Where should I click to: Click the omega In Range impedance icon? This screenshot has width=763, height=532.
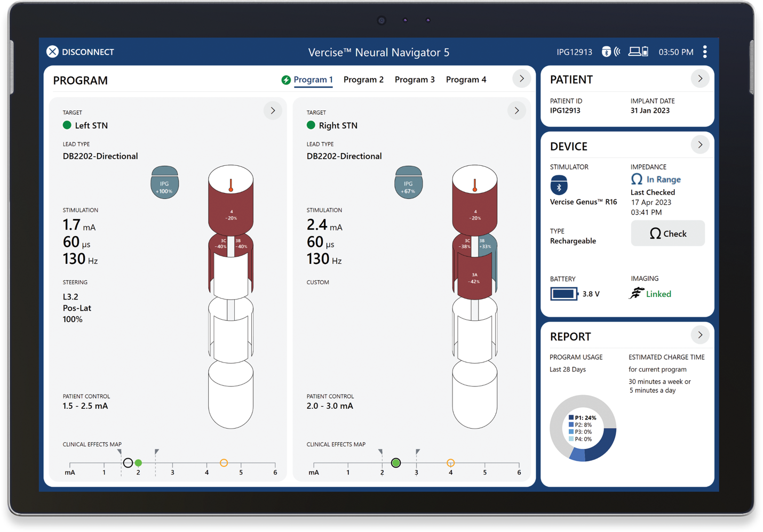pyautogui.click(x=637, y=179)
